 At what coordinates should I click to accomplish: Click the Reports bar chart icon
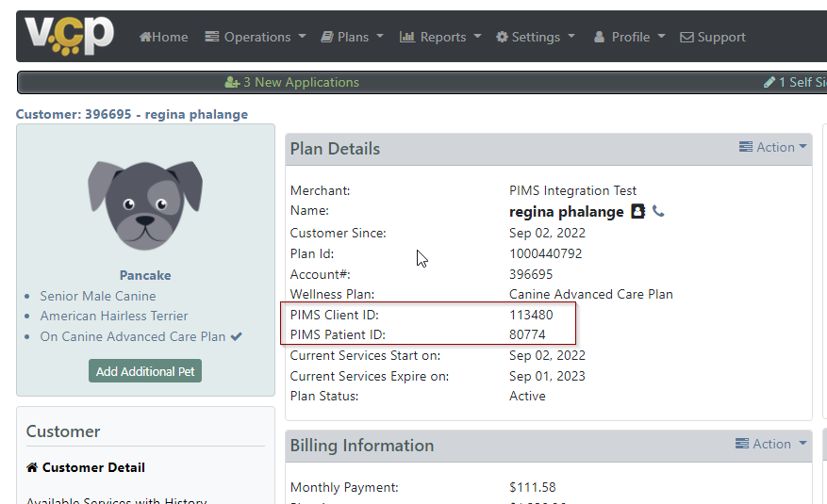pyautogui.click(x=407, y=37)
